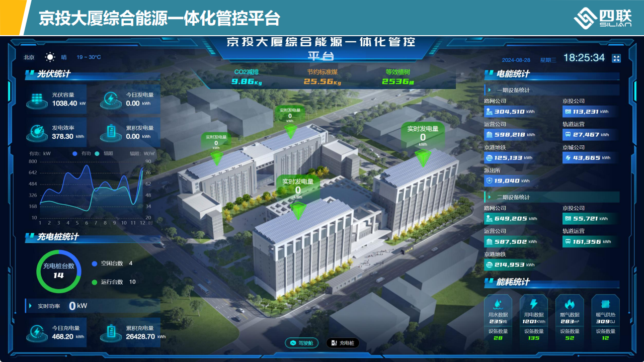This screenshot has width=644, height=362.
Task: Switch to the 驾驶舱 view tab
Action: tap(302, 343)
